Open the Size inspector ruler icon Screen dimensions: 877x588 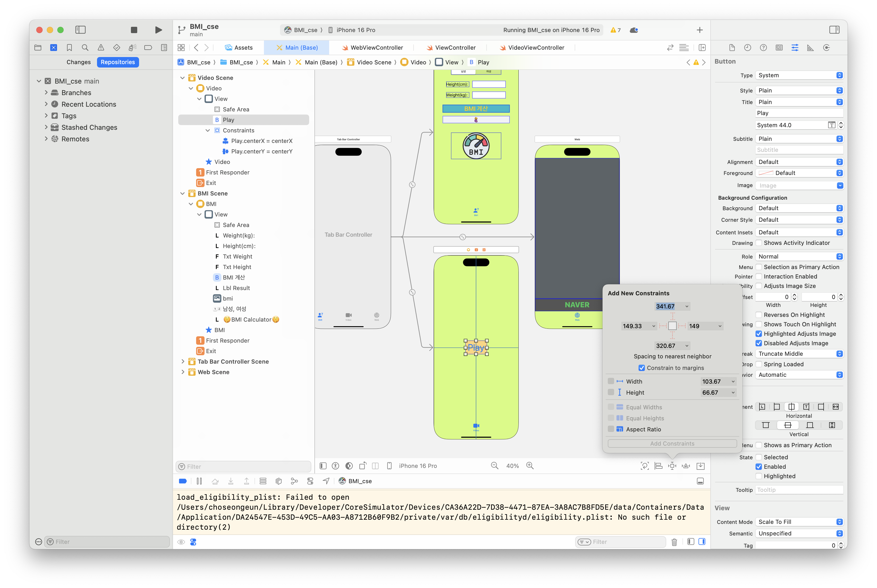[810, 48]
